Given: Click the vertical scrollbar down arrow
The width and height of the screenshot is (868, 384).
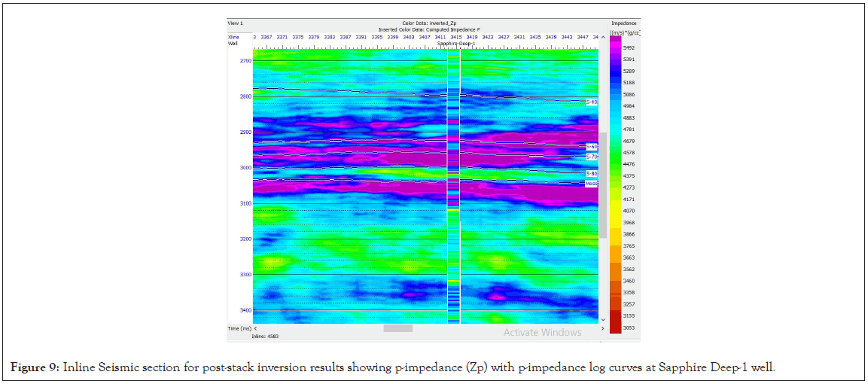Looking at the screenshot, I should tap(602, 320).
